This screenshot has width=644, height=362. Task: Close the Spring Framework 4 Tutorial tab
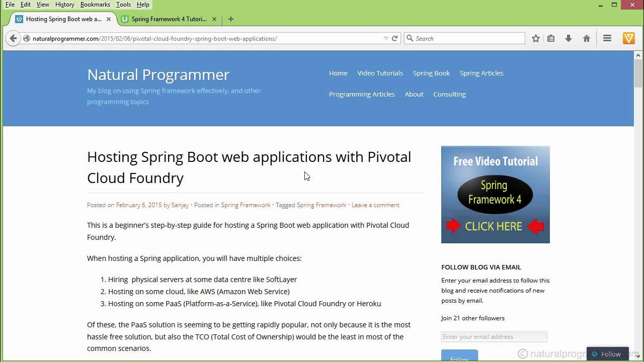coord(214,19)
